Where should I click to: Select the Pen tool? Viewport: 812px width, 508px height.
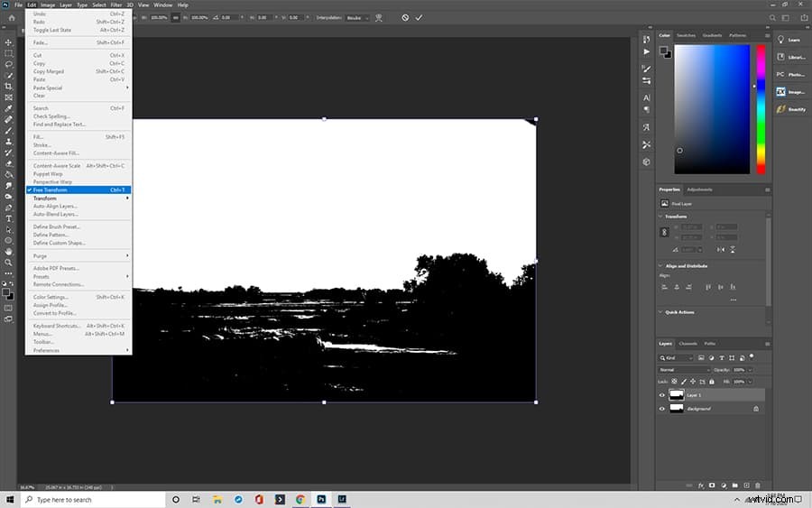click(8, 208)
